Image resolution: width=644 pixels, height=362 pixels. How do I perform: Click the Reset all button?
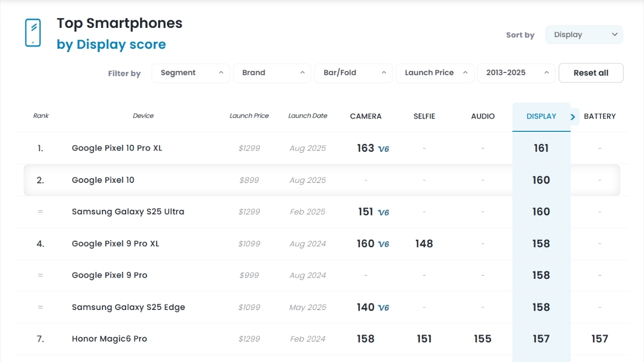pos(591,73)
